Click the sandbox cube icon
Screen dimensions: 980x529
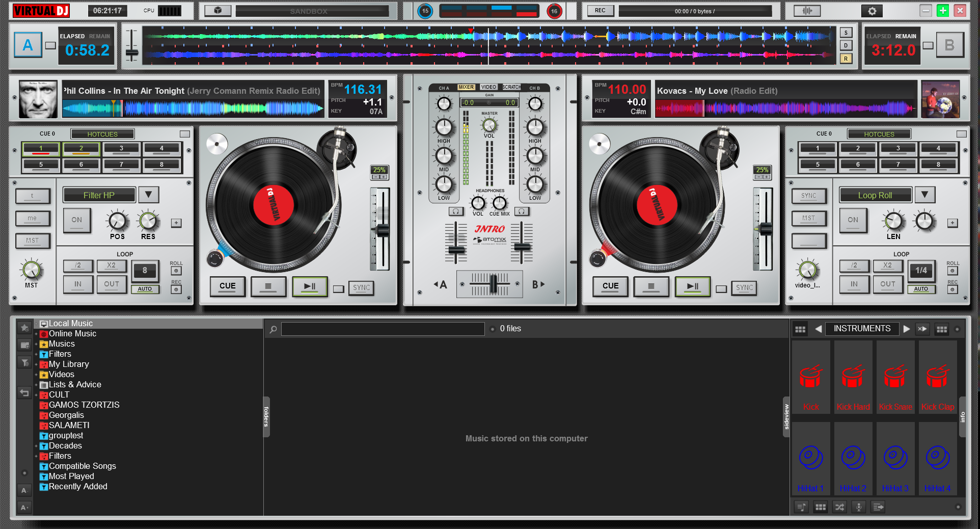[x=217, y=11]
